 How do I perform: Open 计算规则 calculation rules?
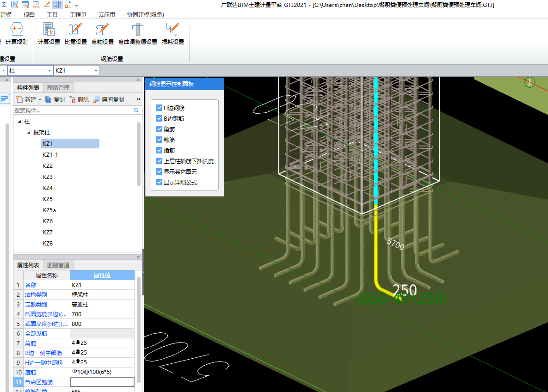pos(17,34)
